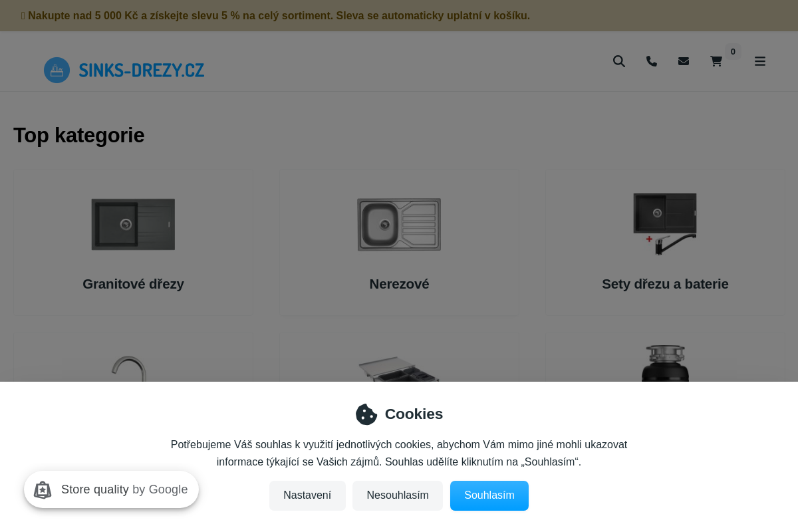Click the cart item count badge

tap(733, 52)
